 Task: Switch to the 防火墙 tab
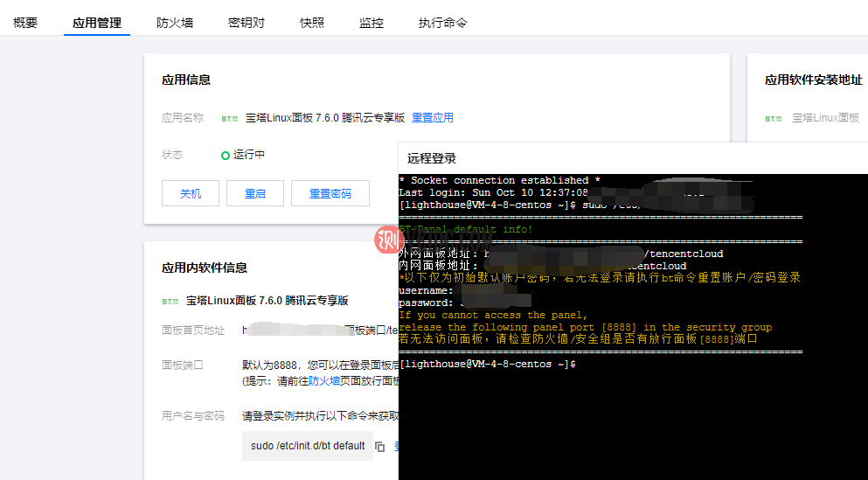click(175, 23)
